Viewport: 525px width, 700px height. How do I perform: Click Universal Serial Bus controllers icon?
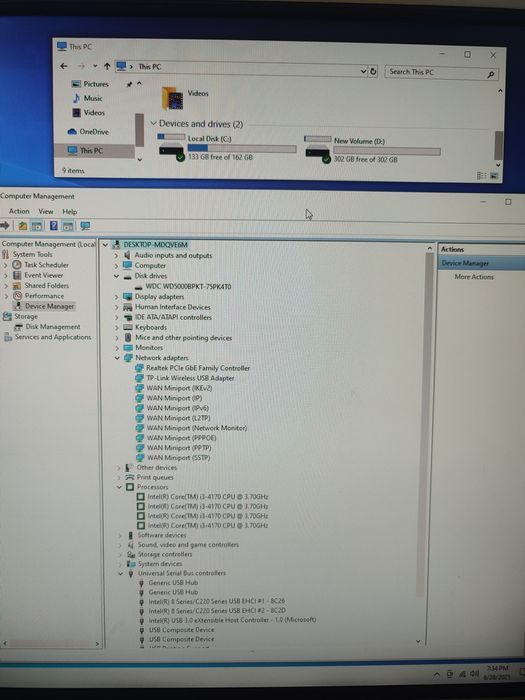pos(131,573)
